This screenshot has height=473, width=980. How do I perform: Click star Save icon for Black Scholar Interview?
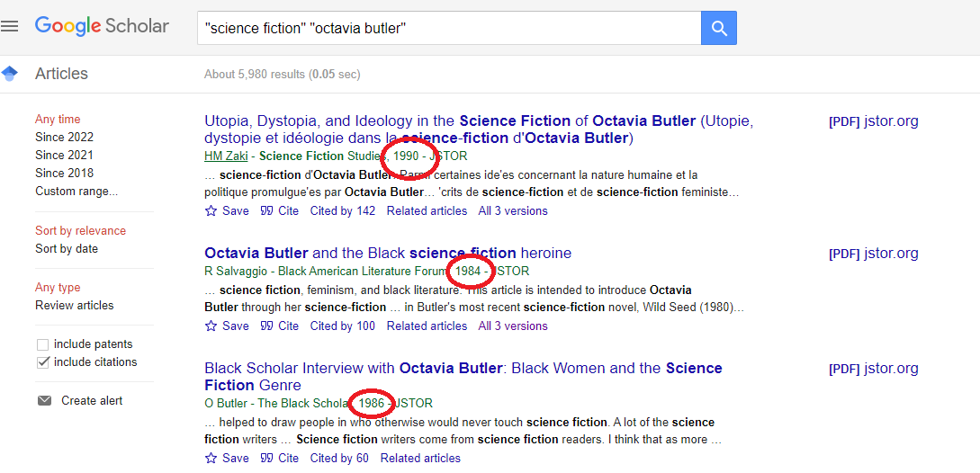(211, 459)
